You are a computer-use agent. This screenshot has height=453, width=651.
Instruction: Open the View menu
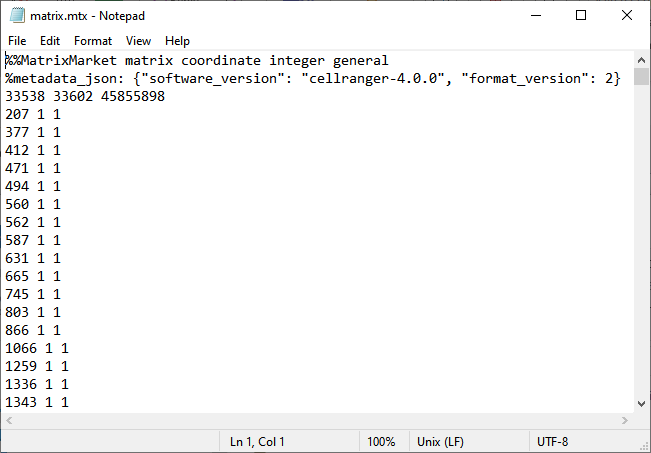tap(139, 41)
